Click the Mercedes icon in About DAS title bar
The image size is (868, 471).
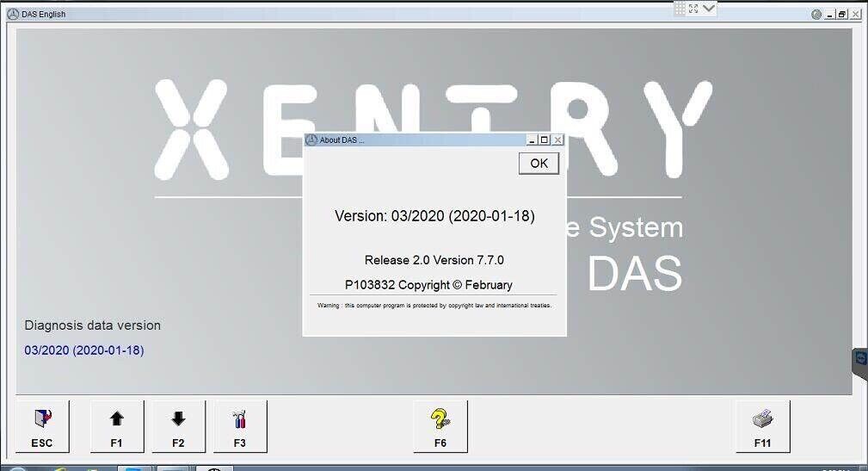[311, 140]
